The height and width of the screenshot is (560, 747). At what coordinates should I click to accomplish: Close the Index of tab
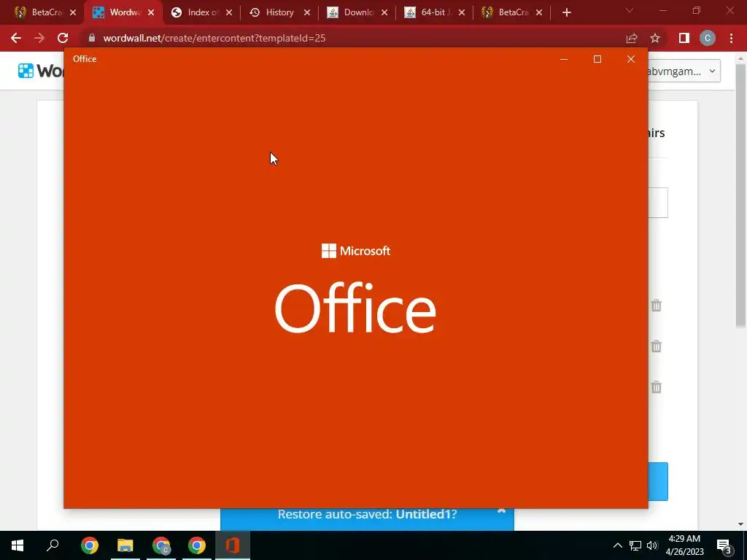(229, 12)
